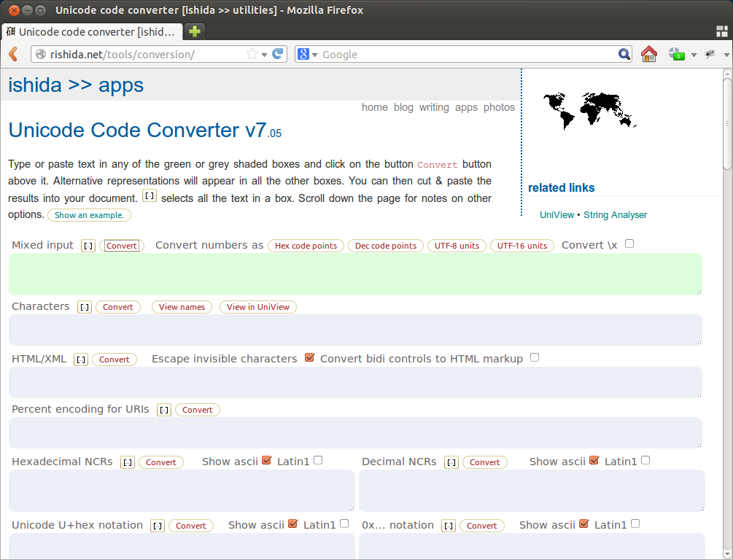The image size is (733, 560).
Task: Click the ishida >> apps header link
Action: pyautogui.click(x=76, y=85)
